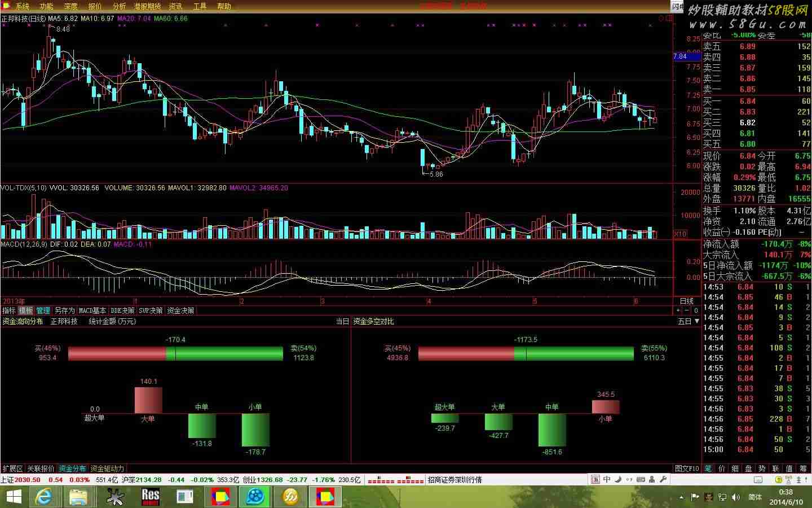Switch to 资金决策 template
The image size is (812, 508).
180,310
